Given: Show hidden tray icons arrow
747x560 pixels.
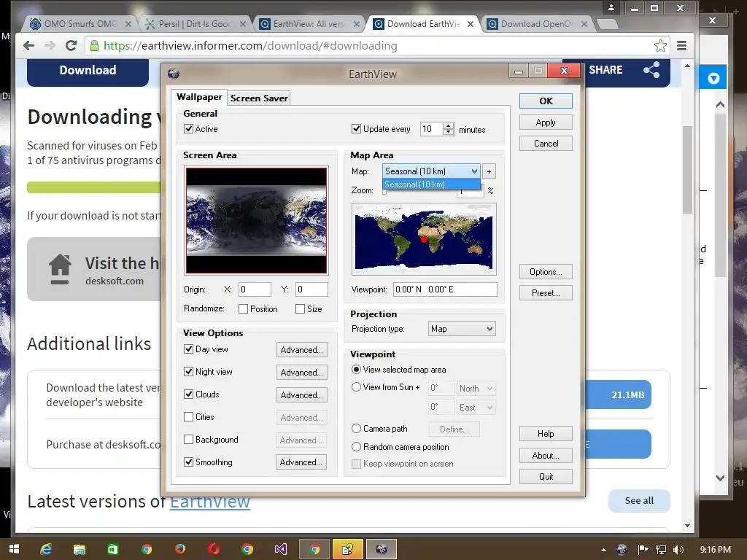Looking at the screenshot, I should pyautogui.click(x=603, y=550).
